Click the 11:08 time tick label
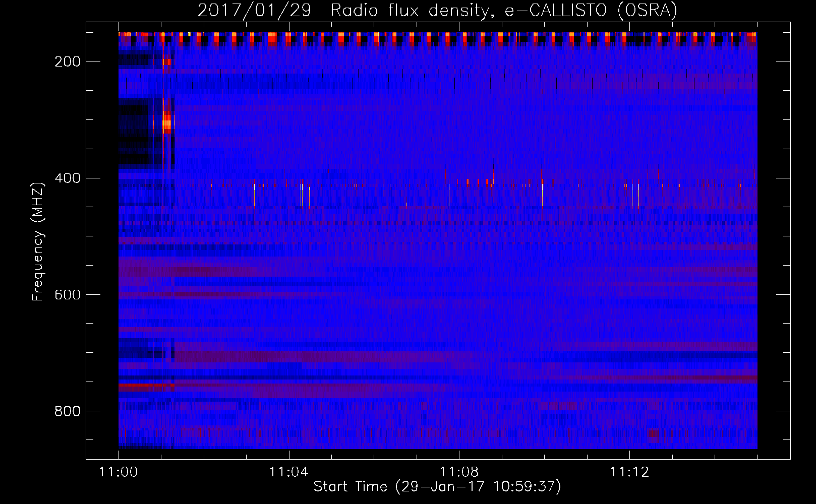The image size is (816, 504). [x=459, y=472]
